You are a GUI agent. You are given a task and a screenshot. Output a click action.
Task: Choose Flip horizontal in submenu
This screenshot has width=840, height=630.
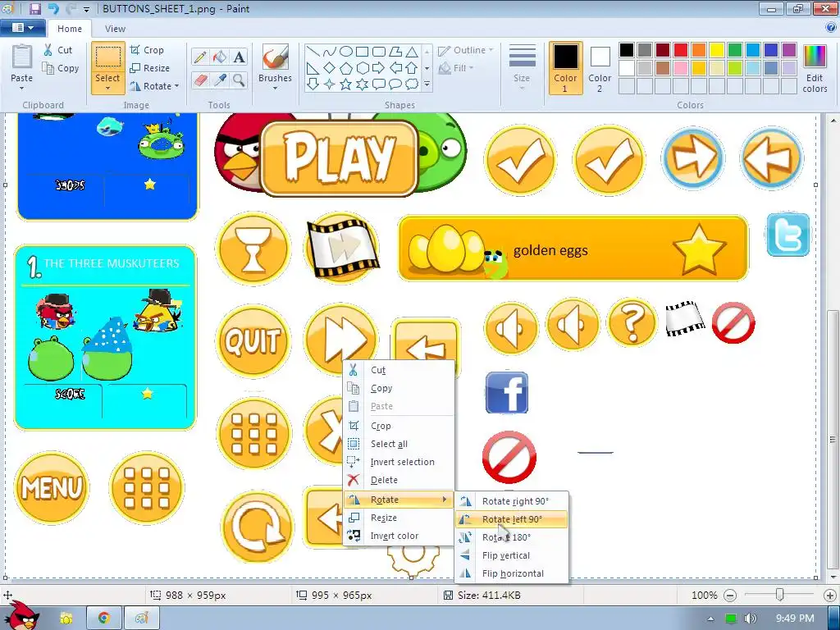pyautogui.click(x=512, y=573)
